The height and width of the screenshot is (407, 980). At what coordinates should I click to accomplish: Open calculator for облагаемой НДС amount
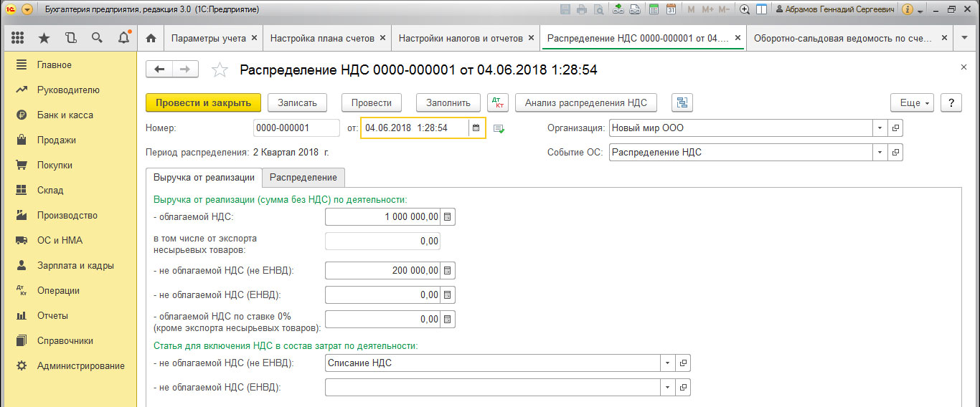[x=448, y=217]
